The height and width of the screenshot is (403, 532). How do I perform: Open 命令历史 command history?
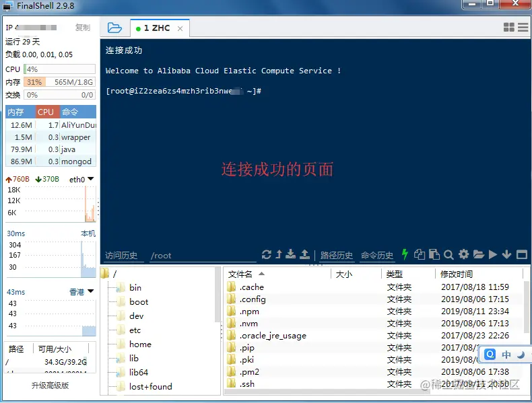(377, 255)
